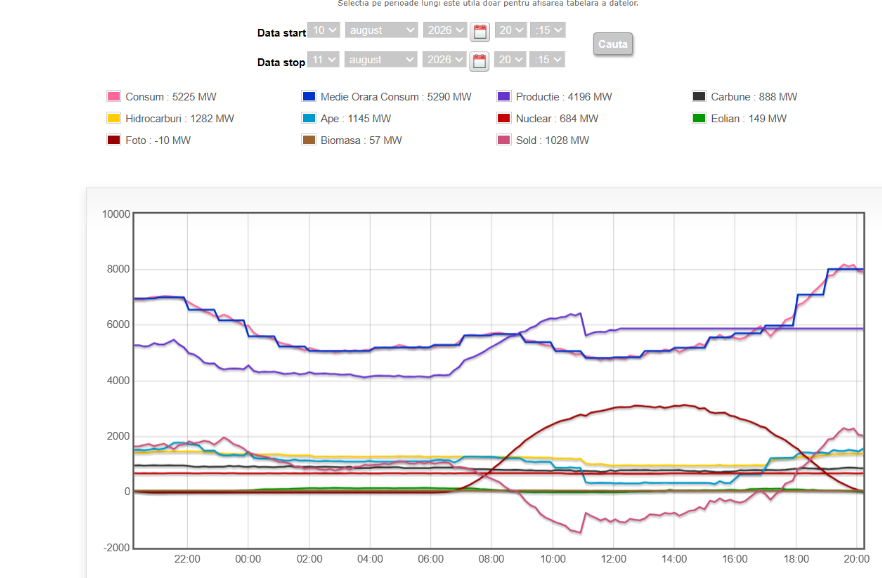The height and width of the screenshot is (578, 882).
Task: Click the rose Sold legend swatch
Action: click(504, 140)
